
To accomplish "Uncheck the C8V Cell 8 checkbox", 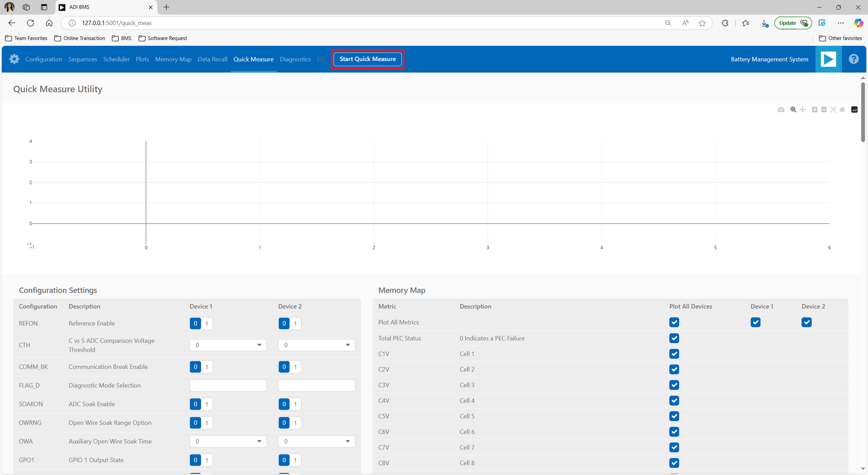I will (x=674, y=463).
